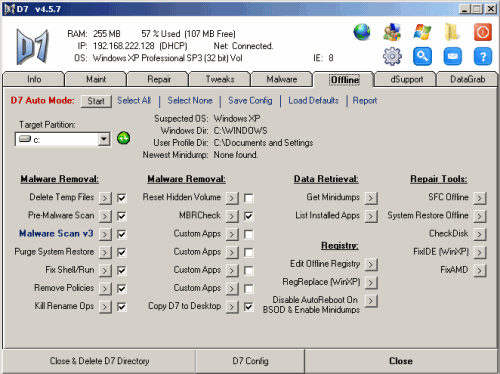Image resolution: width=500 pixels, height=374 pixels.
Task: Run Fix Shell/Run arrow button
Action: (x=105, y=270)
